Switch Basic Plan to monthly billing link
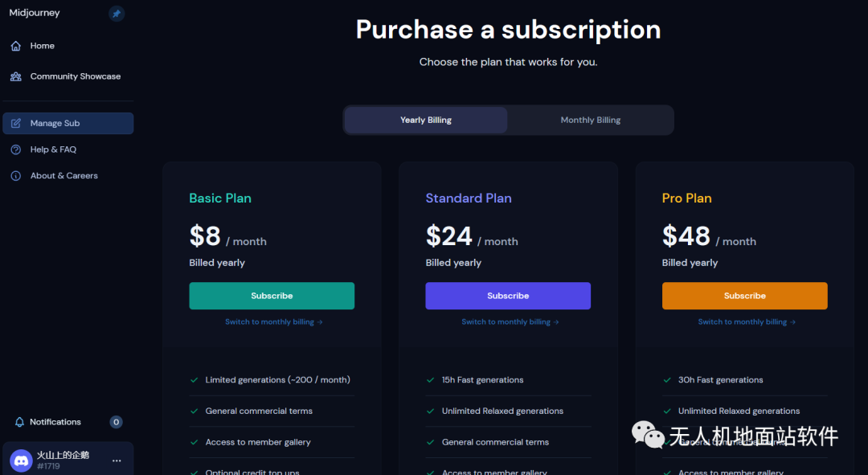868x475 pixels. click(x=273, y=322)
